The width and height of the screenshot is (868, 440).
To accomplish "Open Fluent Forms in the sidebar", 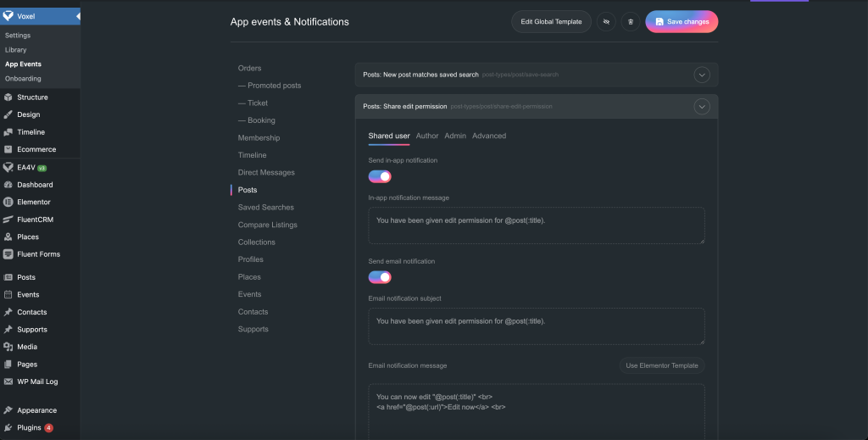I will point(38,254).
